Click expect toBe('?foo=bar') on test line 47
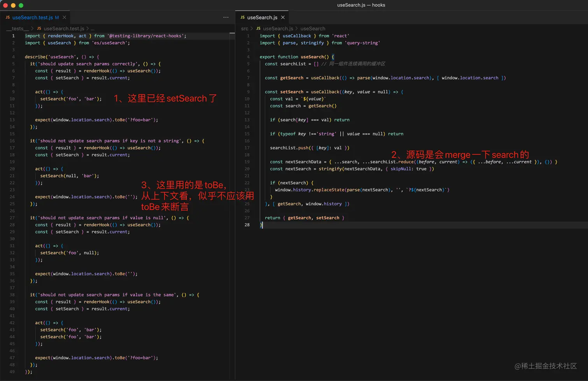 (96, 358)
